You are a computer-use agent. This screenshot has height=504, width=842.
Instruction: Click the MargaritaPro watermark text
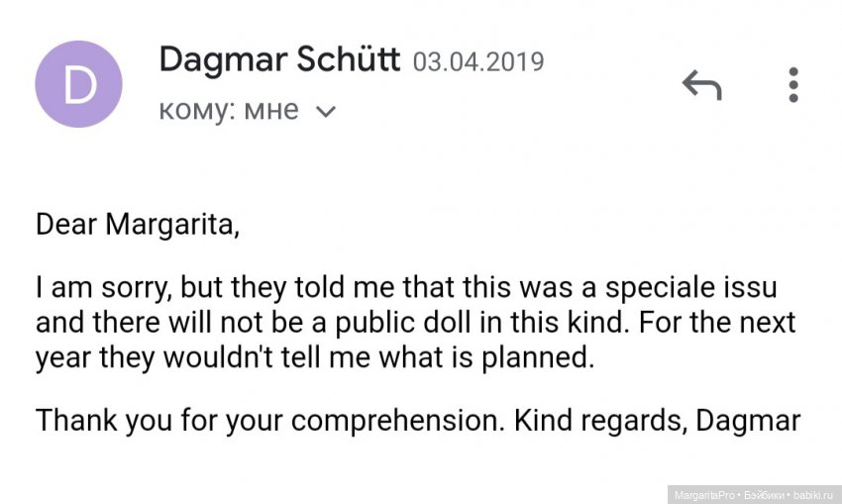click(x=703, y=494)
